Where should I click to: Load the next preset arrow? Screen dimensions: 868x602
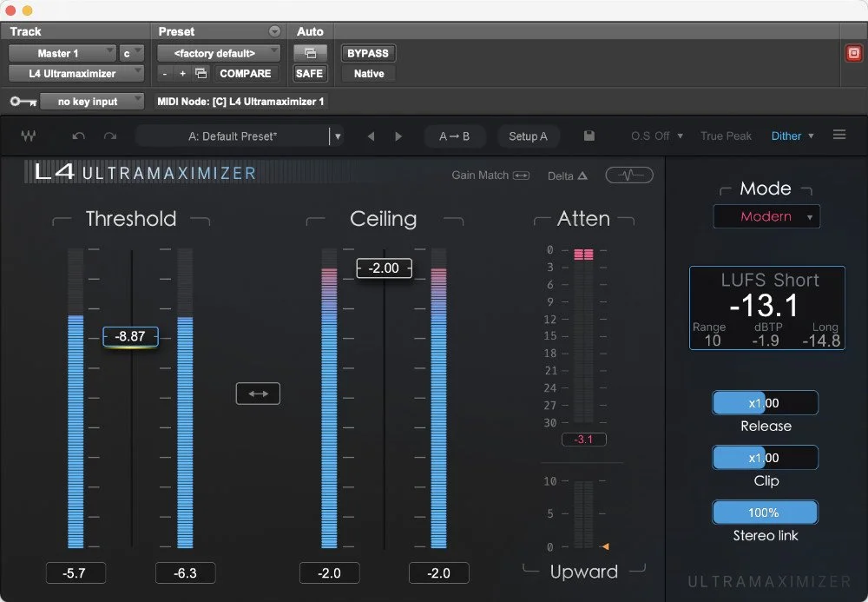pos(398,136)
